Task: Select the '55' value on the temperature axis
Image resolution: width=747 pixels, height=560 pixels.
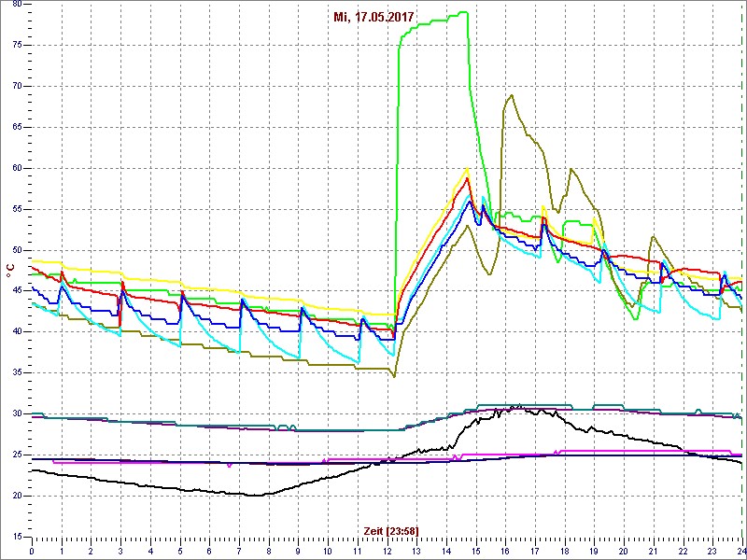Action: [x=16, y=209]
